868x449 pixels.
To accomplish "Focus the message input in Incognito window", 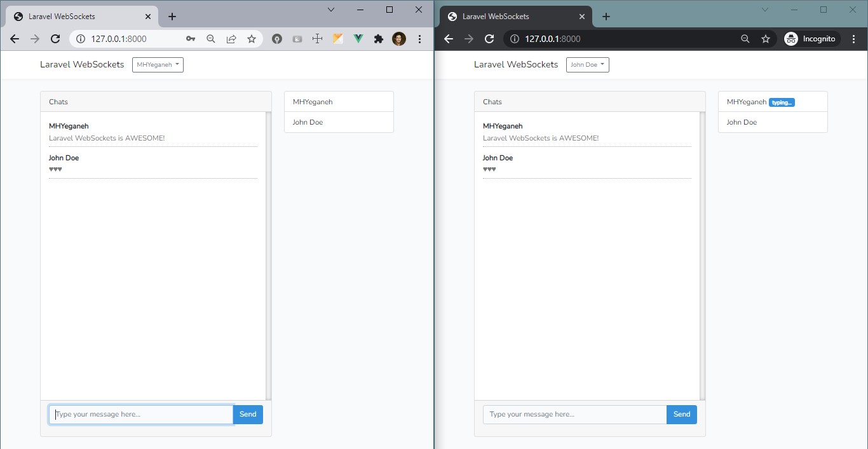I will click(575, 415).
